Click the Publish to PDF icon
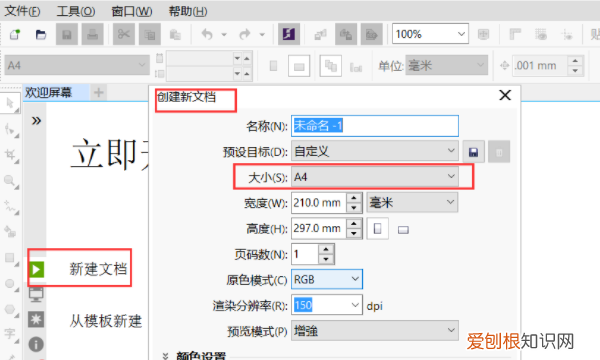Viewport: 600px width, 360px height. click(371, 34)
